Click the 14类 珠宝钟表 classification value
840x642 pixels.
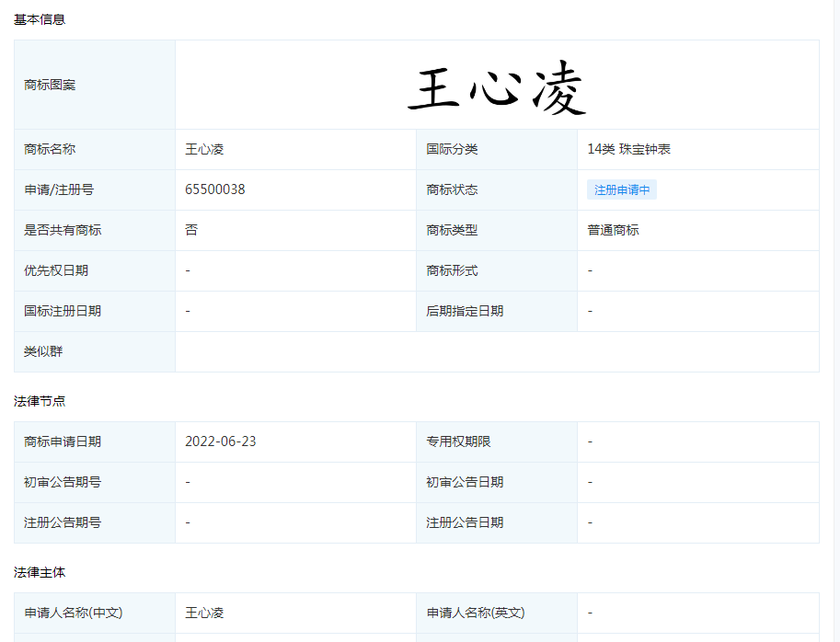[629, 149]
